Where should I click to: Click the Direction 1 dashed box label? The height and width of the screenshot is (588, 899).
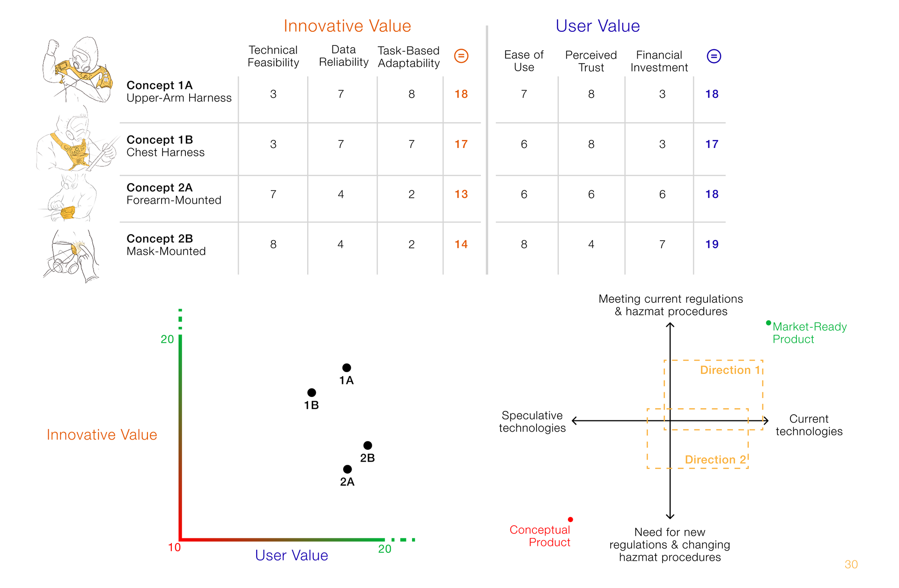[x=730, y=370]
